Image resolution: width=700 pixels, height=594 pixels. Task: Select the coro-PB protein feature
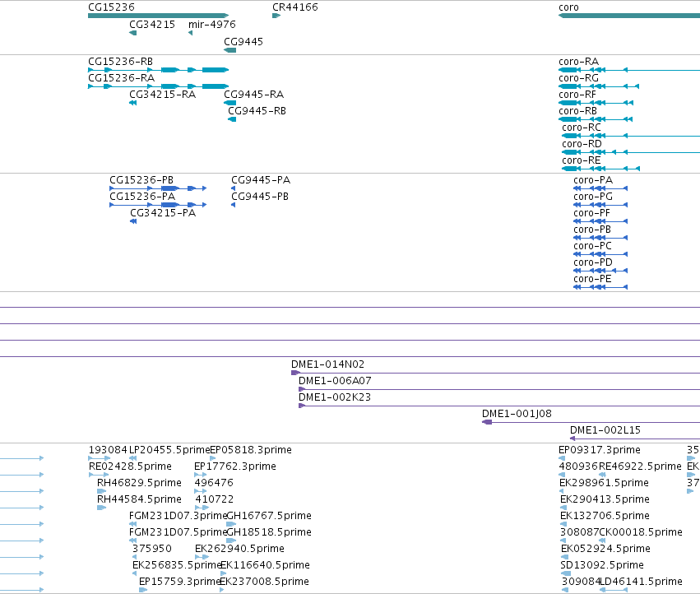600,238
